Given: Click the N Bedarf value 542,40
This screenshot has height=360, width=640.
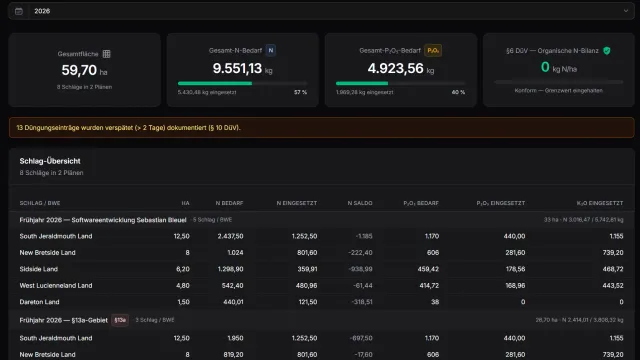Looking at the screenshot, I should pos(232,285).
